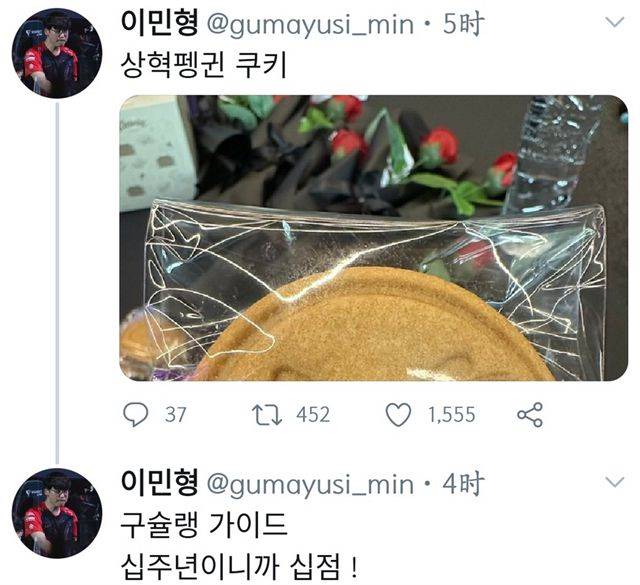Click the name 이민형 on second tweet
640x585 pixels.
pyautogui.click(x=160, y=483)
